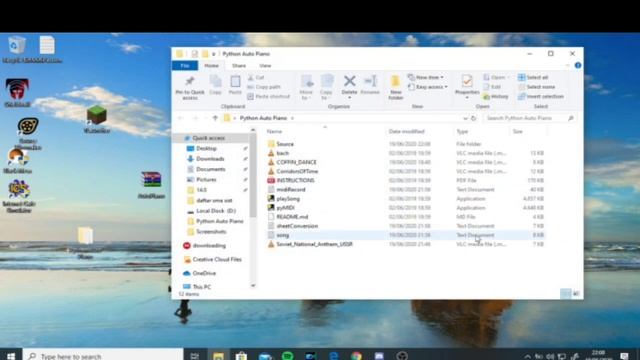This screenshot has height=360, width=640.
Task: Click the Up one level arrow
Action: coord(215,118)
